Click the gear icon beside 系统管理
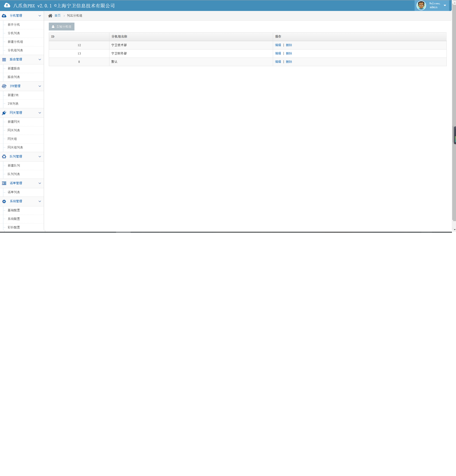This screenshot has width=456, height=476. (x=4, y=202)
